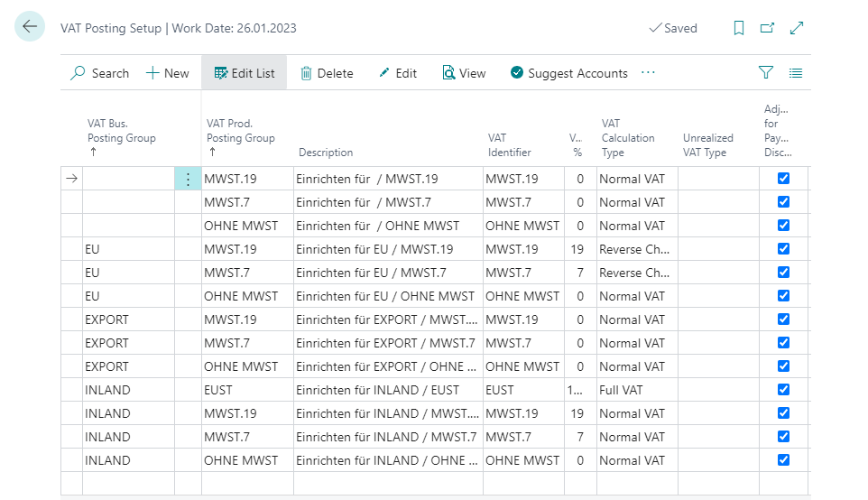
Task: Toggle checkbox for EU / OHNE MWST row
Action: (x=783, y=296)
